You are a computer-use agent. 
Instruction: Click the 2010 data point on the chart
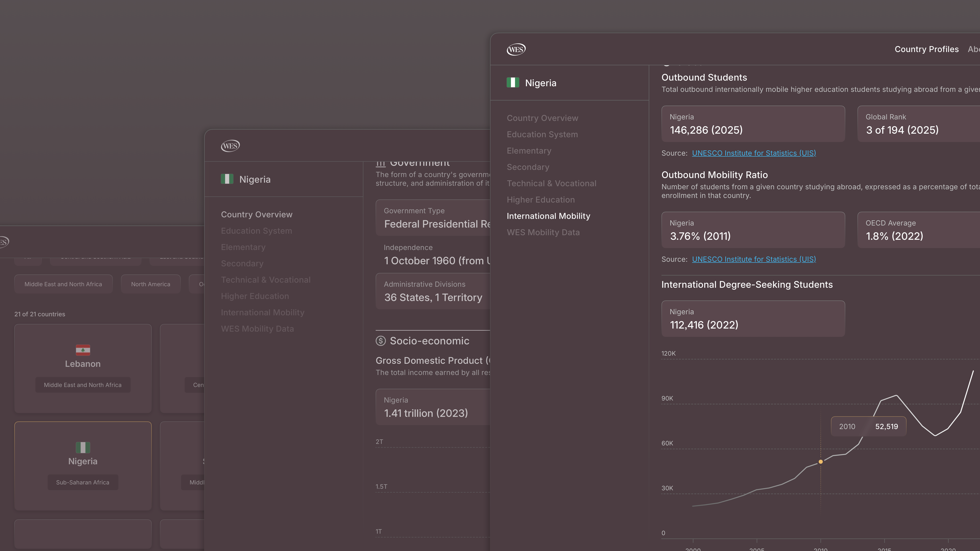click(x=821, y=462)
